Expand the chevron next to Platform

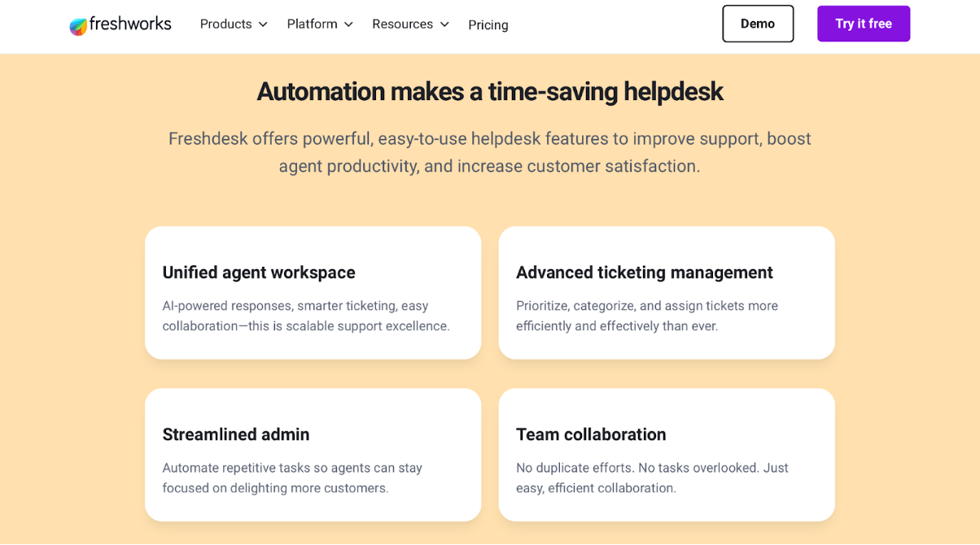(x=348, y=24)
